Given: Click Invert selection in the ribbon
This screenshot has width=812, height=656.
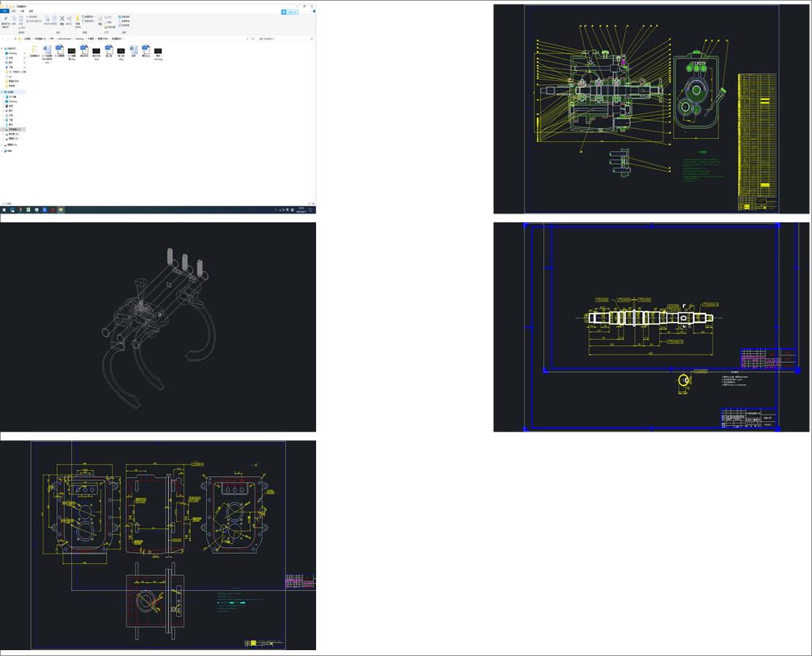Looking at the screenshot, I should pos(124,26).
